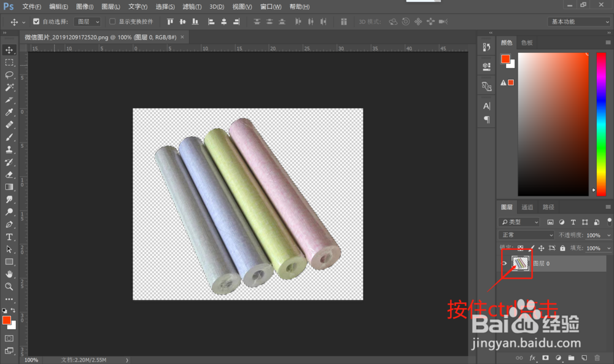Open the Paragraph panel icon
This screenshot has width=614, height=364.
[486, 119]
